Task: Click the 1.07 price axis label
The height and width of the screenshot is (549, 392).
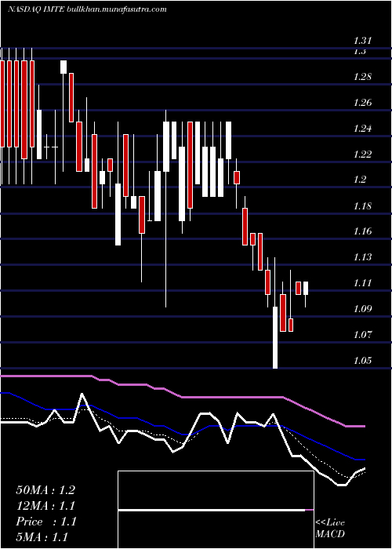Action: (362, 334)
